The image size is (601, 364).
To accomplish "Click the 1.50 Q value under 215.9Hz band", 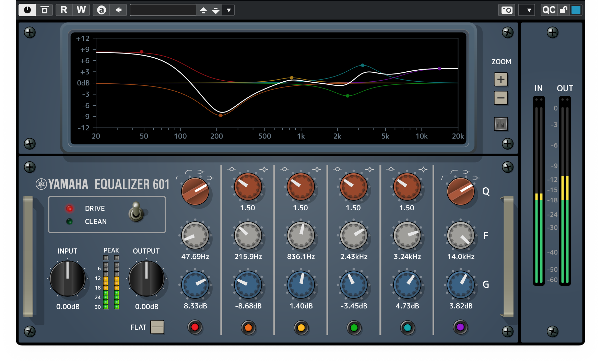I will [x=248, y=208].
